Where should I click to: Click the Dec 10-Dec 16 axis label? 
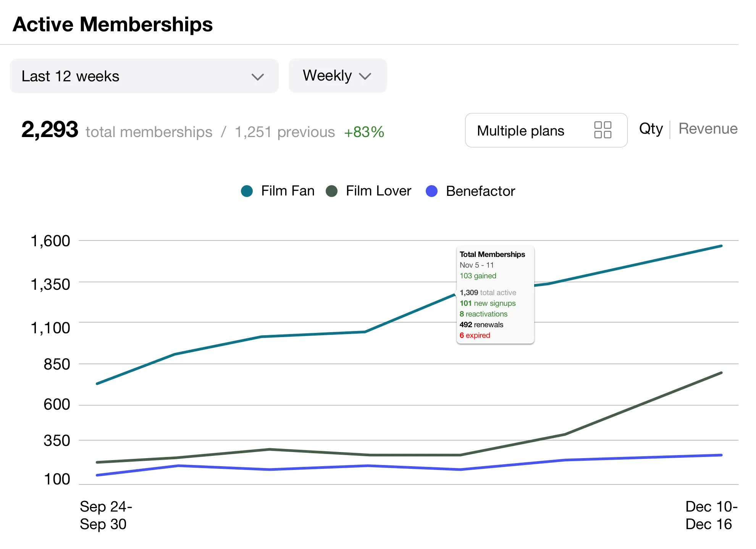click(x=711, y=515)
